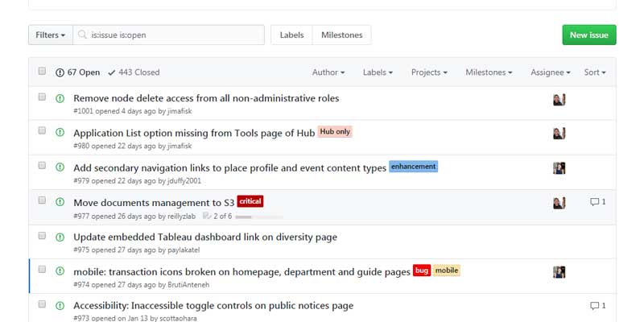This screenshot has height=322, width=644.
Task: Click assignee avatar on 'Remove node delete access' issue
Action: (559, 99)
